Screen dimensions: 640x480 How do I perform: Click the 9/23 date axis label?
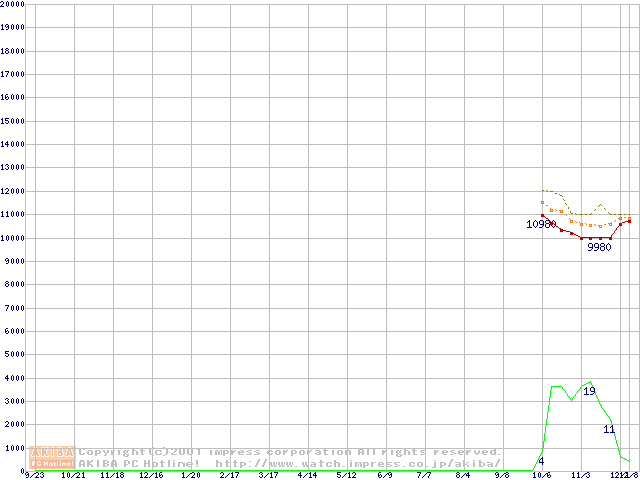pos(34,476)
